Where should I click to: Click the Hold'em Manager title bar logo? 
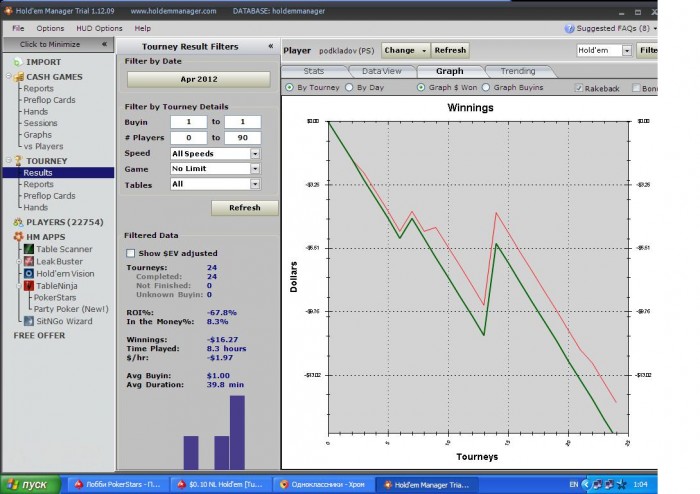click(x=8, y=11)
